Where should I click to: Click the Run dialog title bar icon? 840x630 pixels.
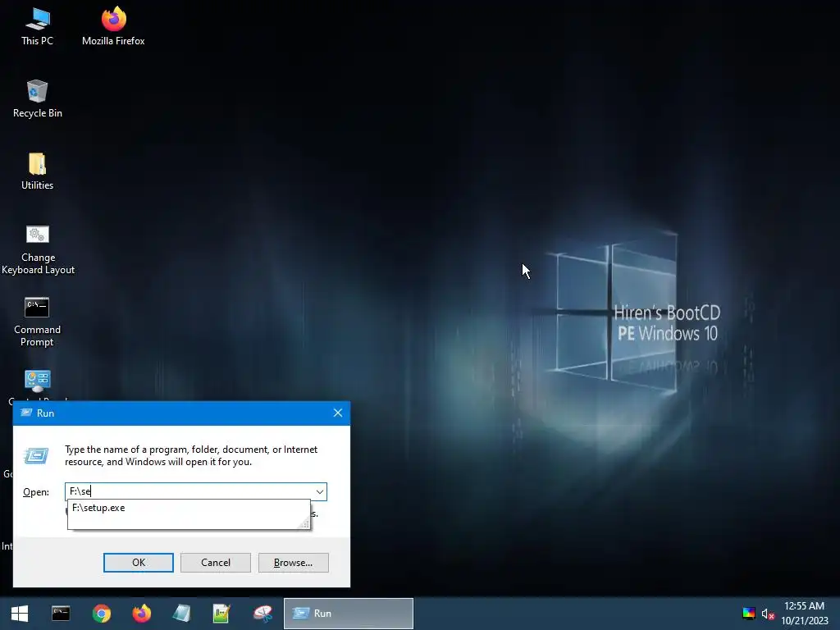25,413
